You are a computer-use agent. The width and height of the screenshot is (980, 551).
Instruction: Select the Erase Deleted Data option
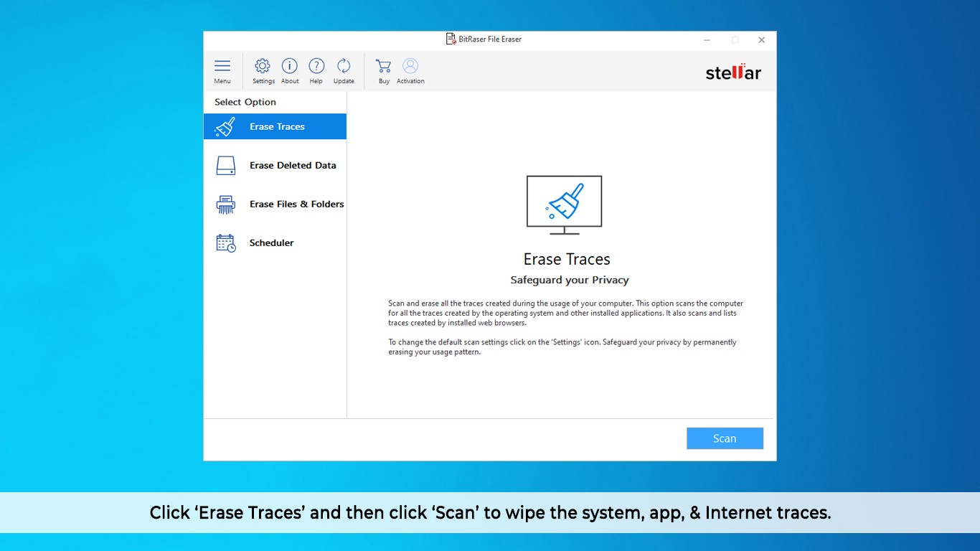coord(275,165)
